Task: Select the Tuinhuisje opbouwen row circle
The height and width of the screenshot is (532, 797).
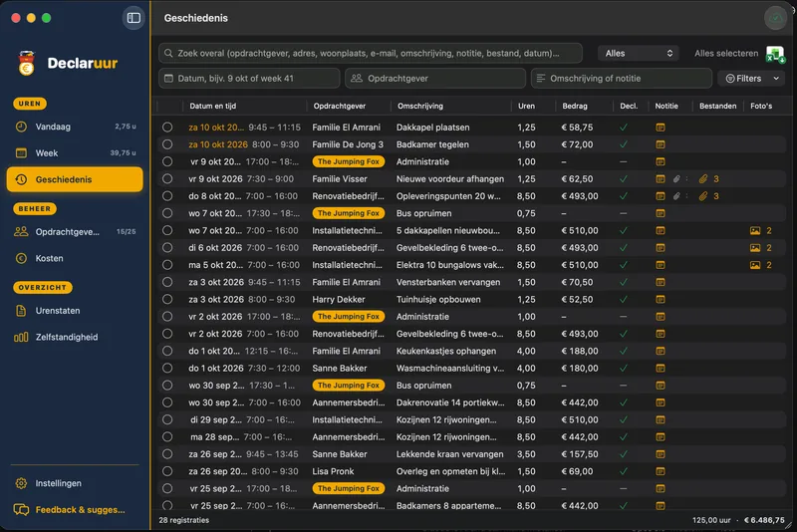Action: [167, 299]
